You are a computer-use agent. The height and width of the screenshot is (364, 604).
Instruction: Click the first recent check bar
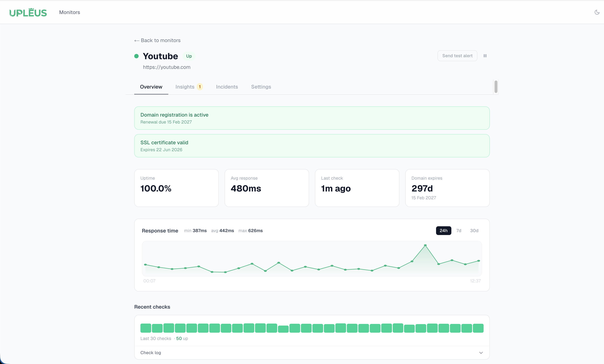(146, 328)
